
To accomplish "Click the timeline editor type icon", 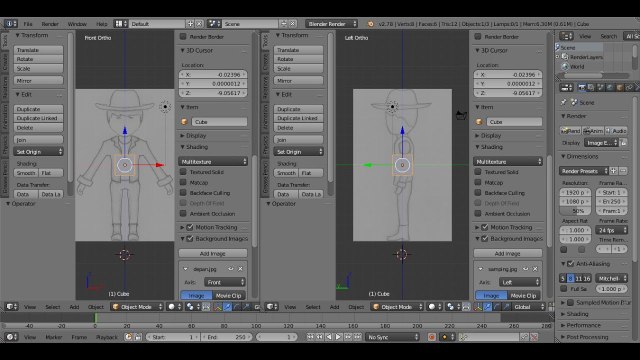I will (x=11, y=337).
